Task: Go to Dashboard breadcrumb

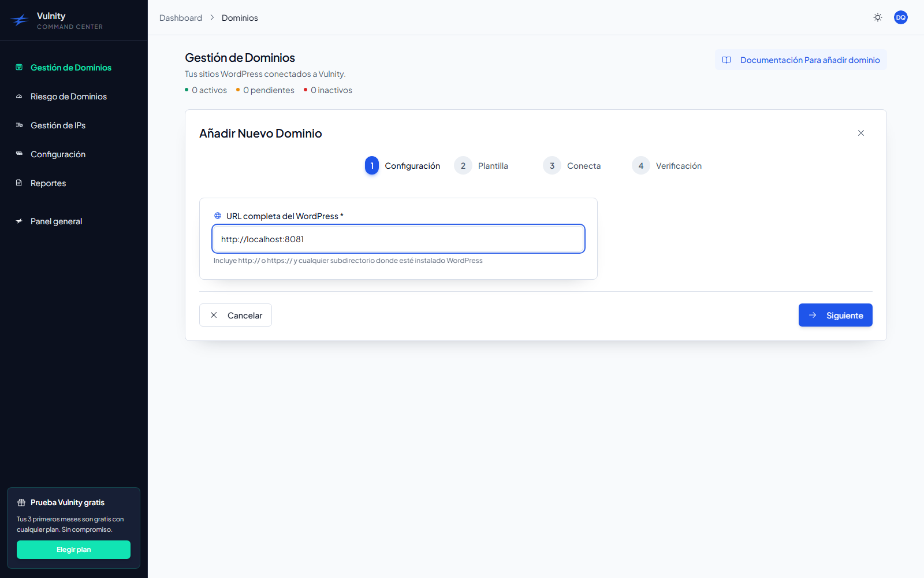Action: click(181, 18)
